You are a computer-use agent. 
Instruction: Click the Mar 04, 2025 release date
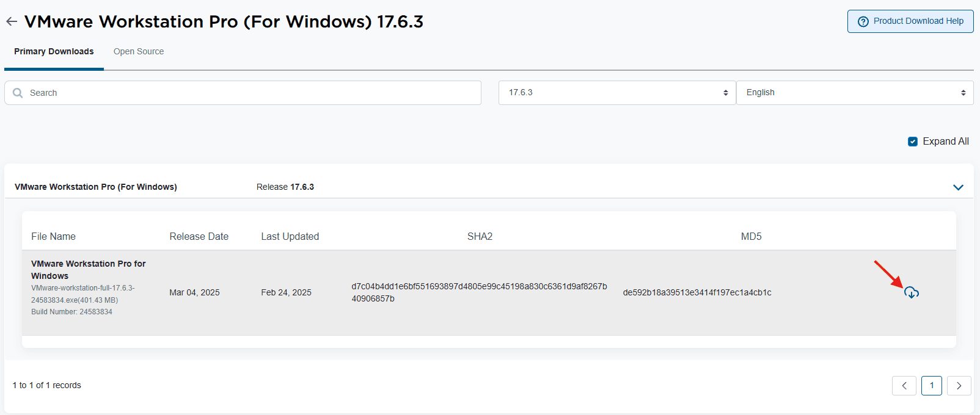pyautogui.click(x=194, y=292)
